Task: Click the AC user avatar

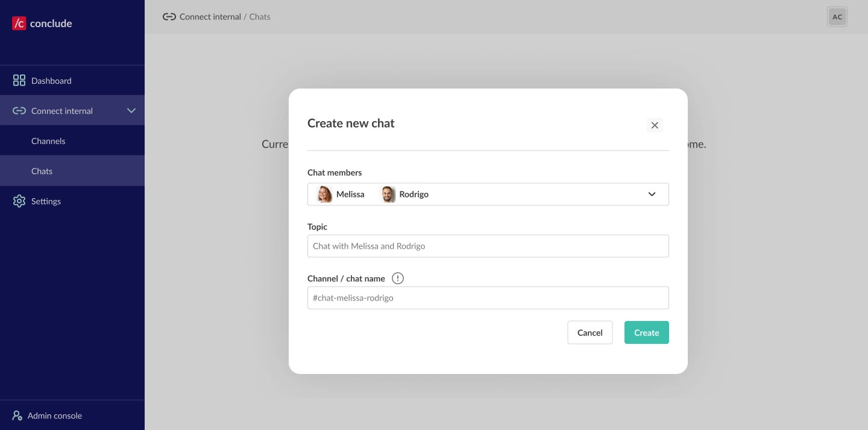Action: coord(837,17)
